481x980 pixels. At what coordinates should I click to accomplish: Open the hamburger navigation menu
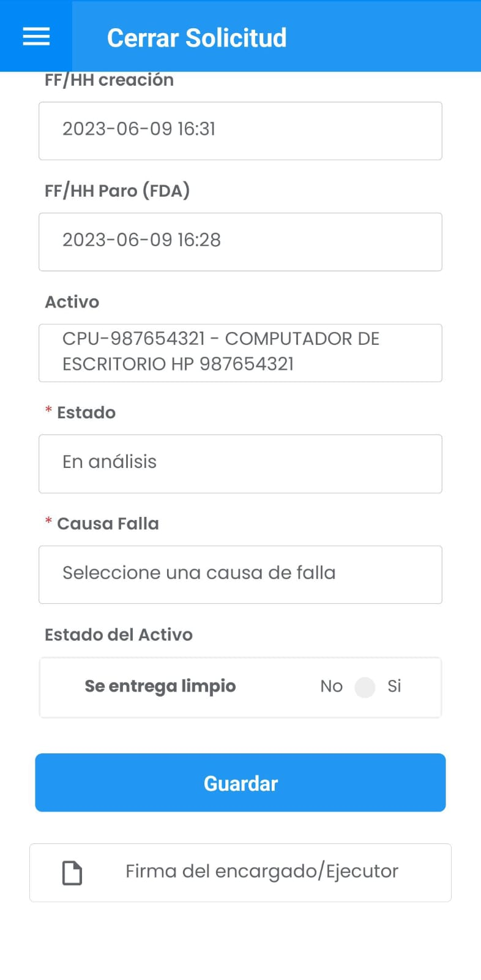click(36, 37)
